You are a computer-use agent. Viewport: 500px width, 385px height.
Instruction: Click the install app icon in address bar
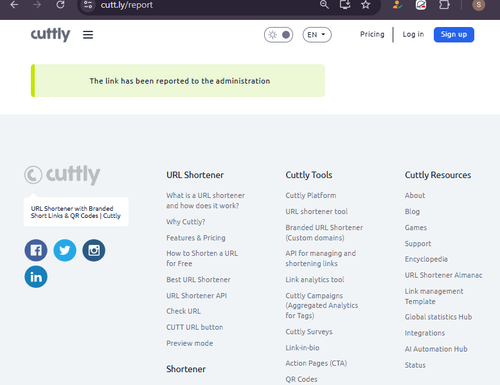pos(345,5)
